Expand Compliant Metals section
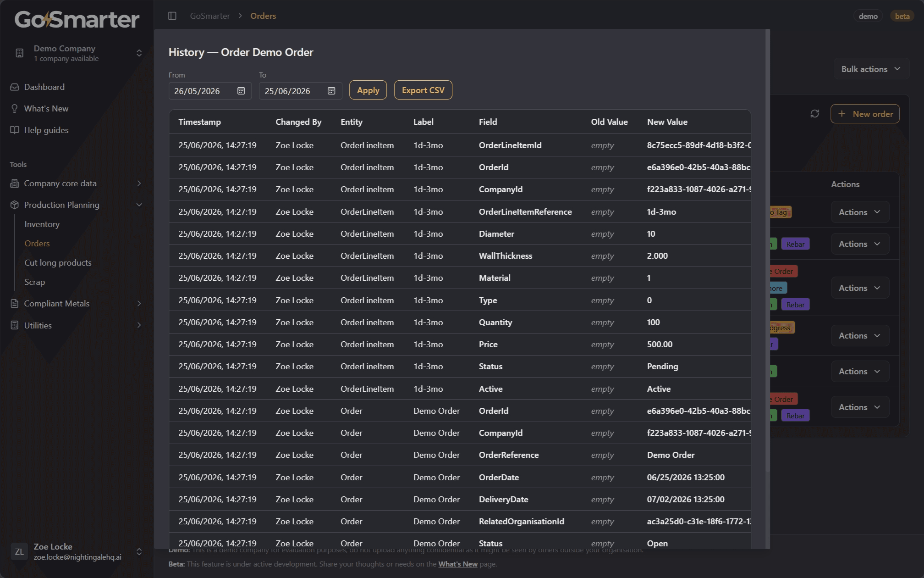Screen dimensions: 924x578 (x=139, y=304)
